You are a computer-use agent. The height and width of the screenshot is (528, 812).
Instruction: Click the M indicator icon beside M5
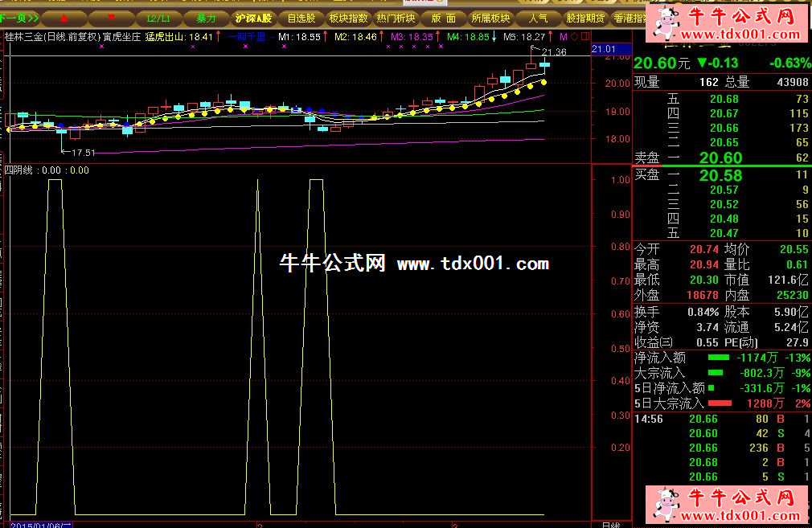click(x=564, y=37)
